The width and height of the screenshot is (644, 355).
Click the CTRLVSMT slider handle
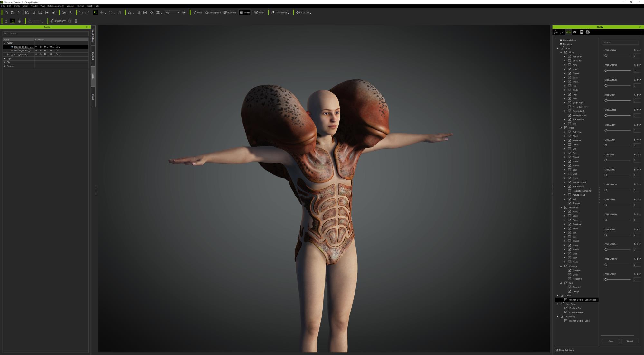click(x=606, y=235)
